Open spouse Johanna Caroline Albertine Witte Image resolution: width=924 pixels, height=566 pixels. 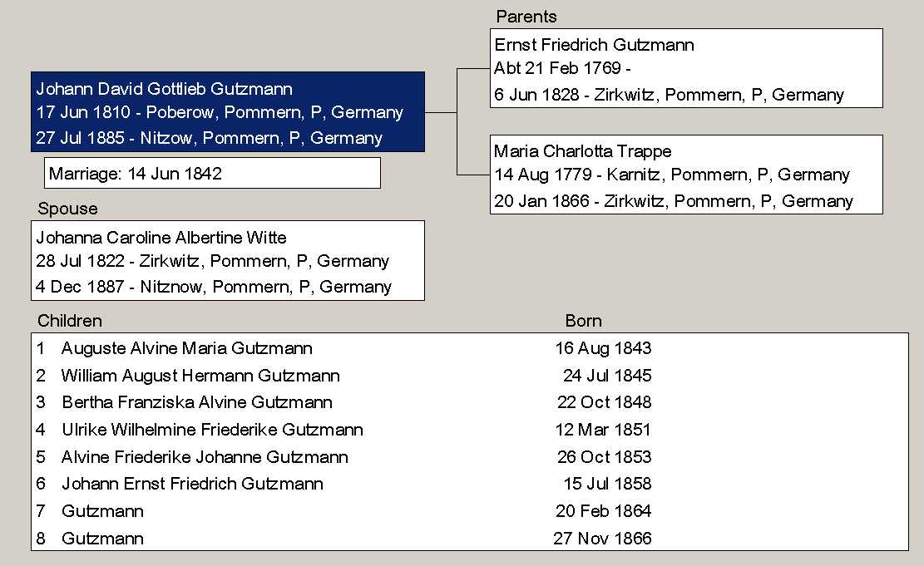[227, 261]
